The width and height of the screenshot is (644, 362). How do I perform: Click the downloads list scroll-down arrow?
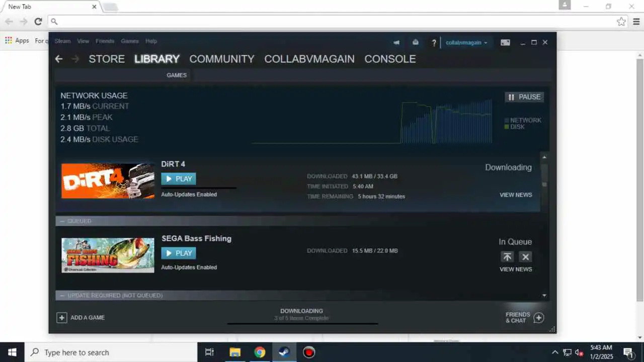pos(544,296)
